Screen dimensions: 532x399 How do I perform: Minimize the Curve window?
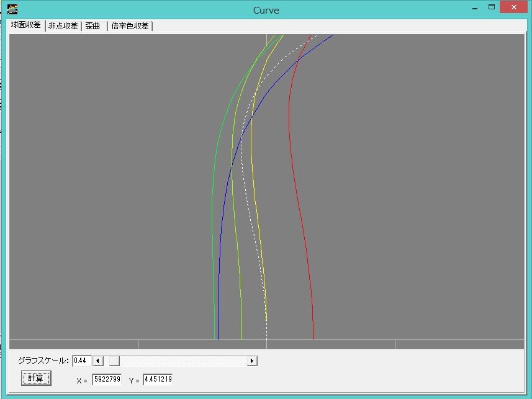475,8
